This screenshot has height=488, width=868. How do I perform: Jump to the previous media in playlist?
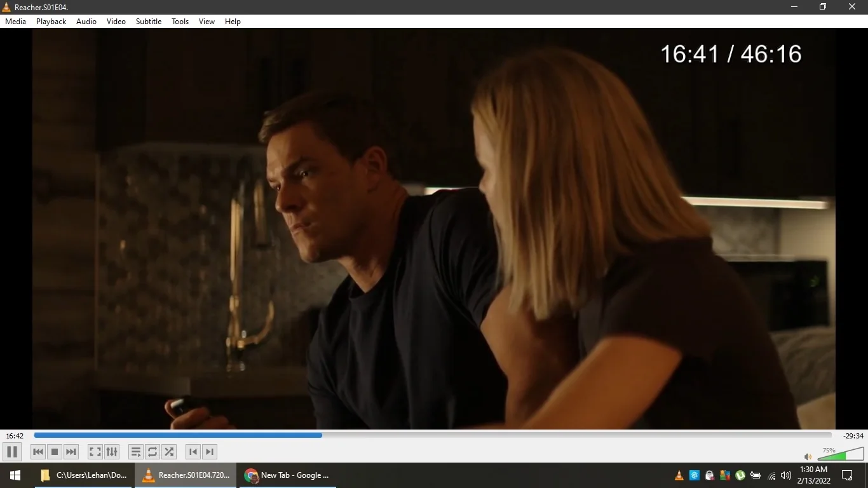38,452
